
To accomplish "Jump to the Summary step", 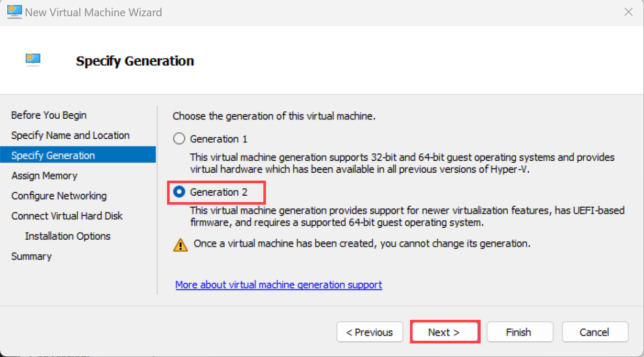I will tap(31, 256).
